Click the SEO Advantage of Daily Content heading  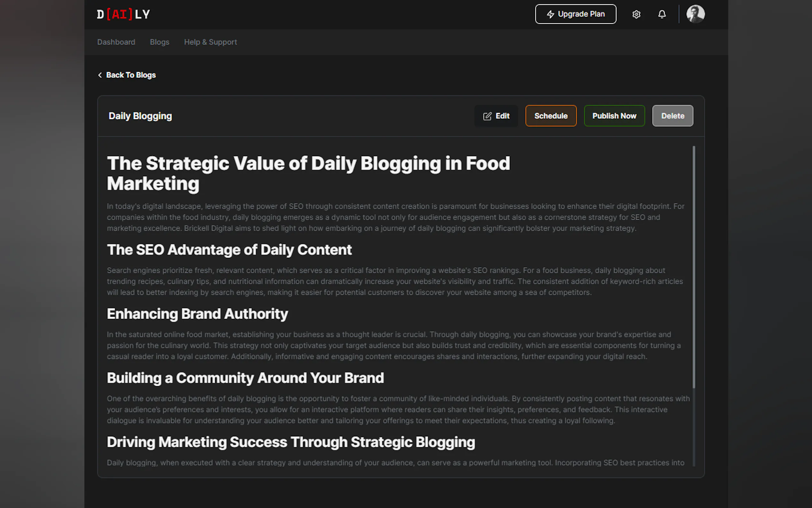pyautogui.click(x=229, y=250)
